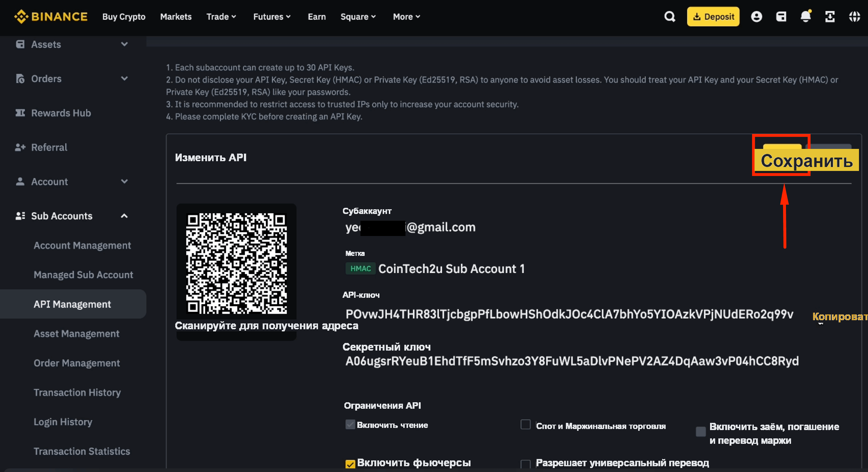The height and width of the screenshot is (472, 868).
Task: Click the Сохранить save button
Action: pos(807,160)
